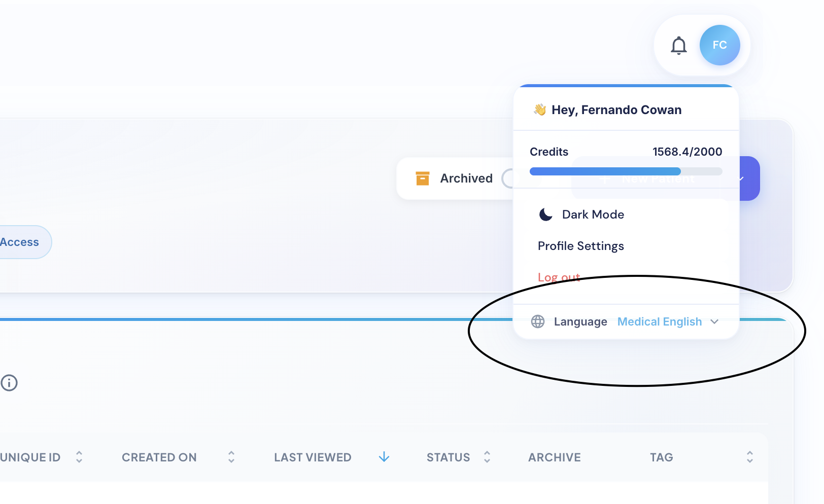Toggle the Archived switch
The width and height of the screenshot is (824, 504).
tap(507, 178)
